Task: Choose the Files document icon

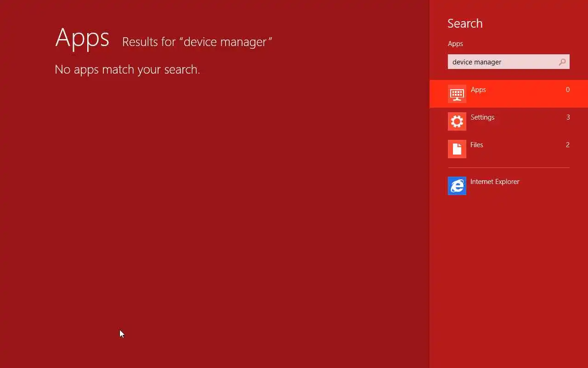Action: 457,149
